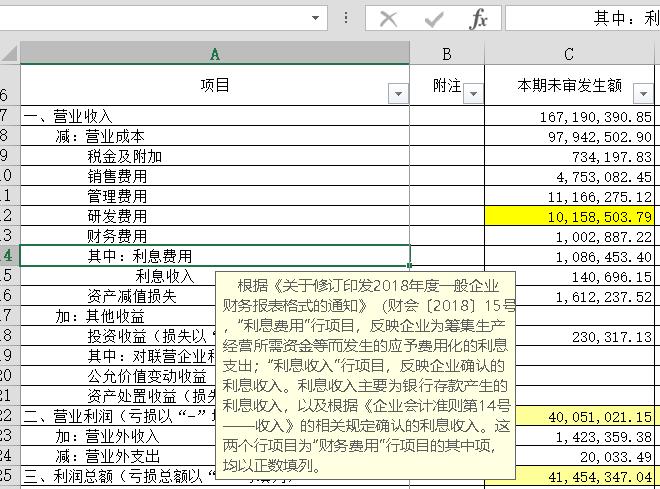Select column C header

click(x=569, y=54)
